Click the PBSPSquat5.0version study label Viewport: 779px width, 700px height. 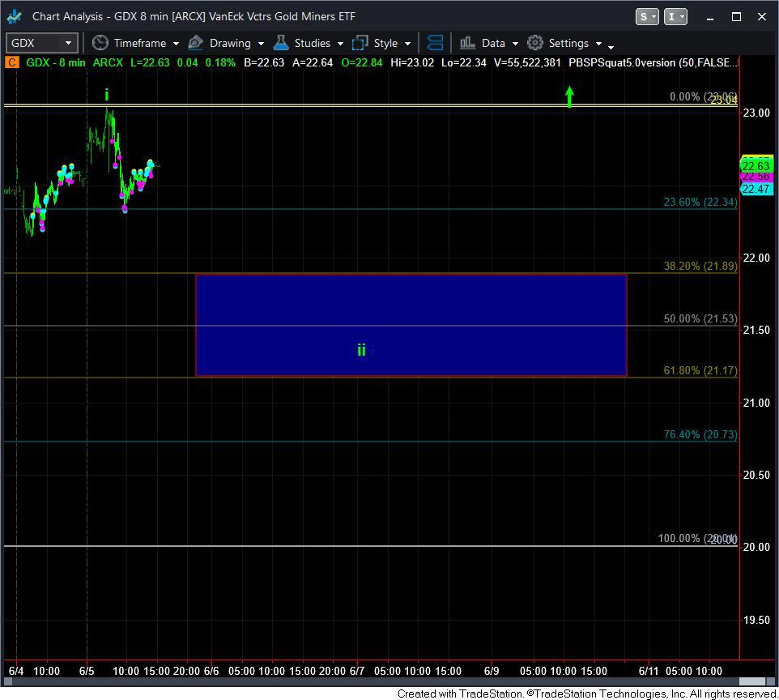653,62
